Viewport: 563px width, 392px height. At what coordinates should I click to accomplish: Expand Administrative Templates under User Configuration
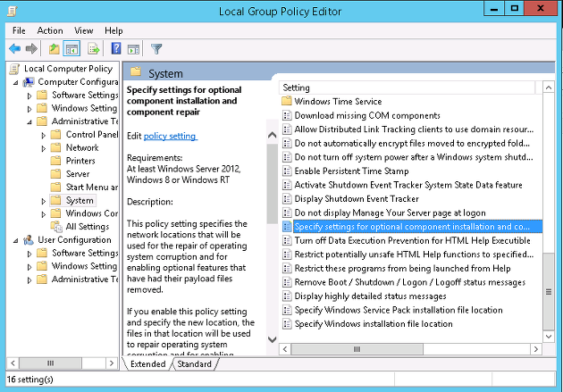pyautogui.click(x=29, y=280)
